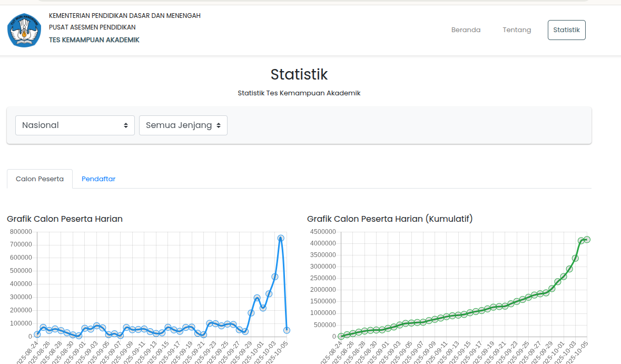Click the last data point in daily chart
Screen dimensions: 621x364
287,330
